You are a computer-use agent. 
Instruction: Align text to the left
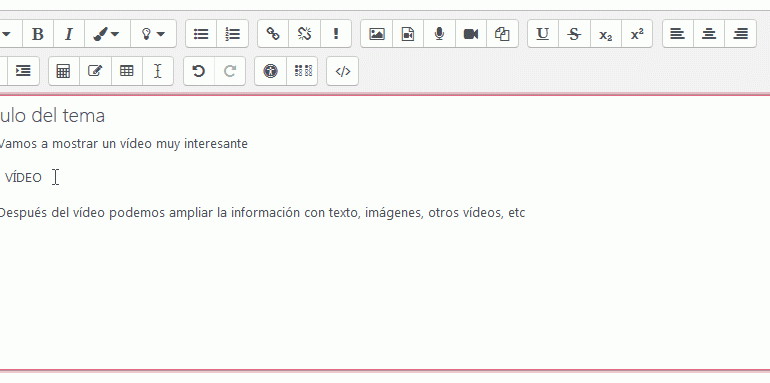678,34
